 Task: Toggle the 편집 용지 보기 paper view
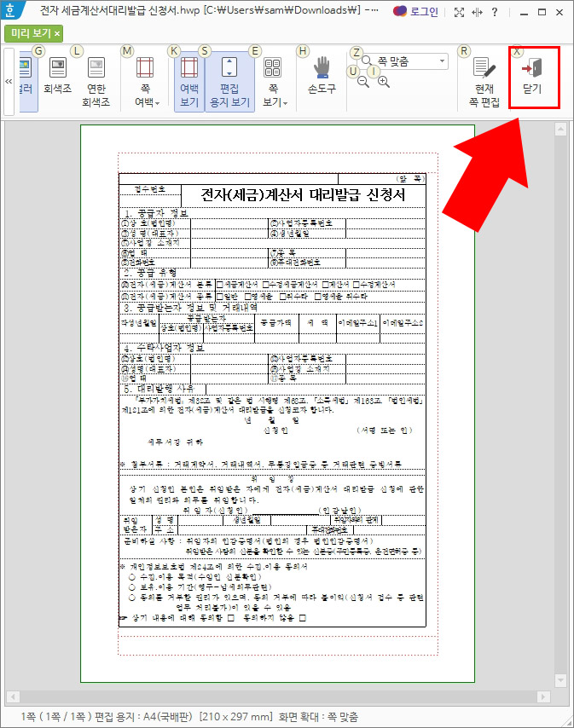[229, 82]
